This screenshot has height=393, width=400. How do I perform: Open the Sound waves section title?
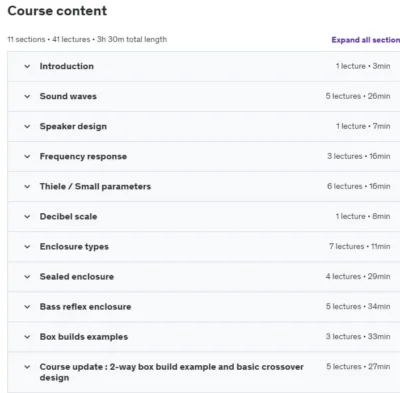[x=68, y=96]
